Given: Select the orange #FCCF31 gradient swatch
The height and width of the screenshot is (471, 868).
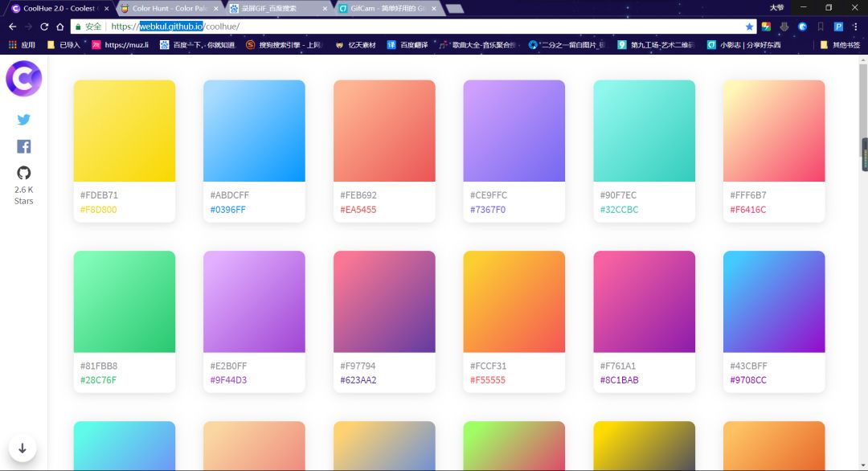Looking at the screenshot, I should [x=514, y=301].
